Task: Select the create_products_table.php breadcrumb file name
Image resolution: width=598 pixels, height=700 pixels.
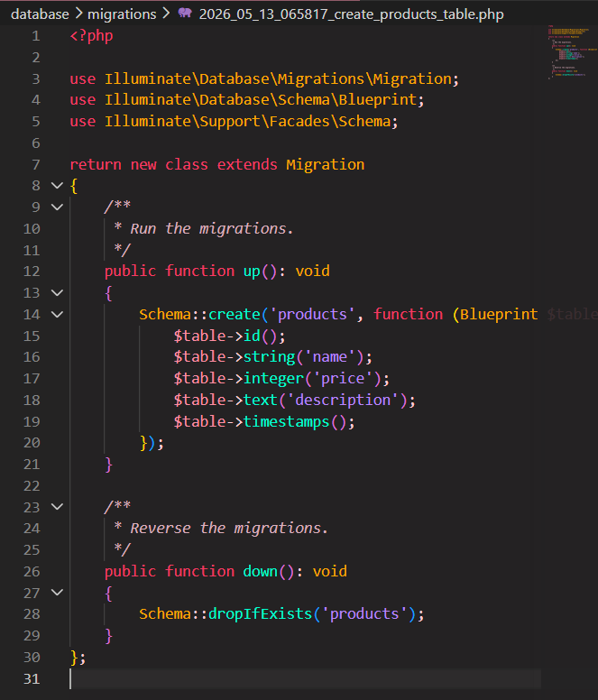Action: [x=351, y=14]
